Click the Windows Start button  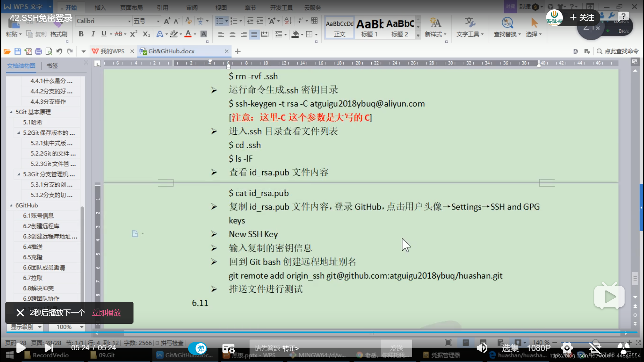(x=10, y=355)
